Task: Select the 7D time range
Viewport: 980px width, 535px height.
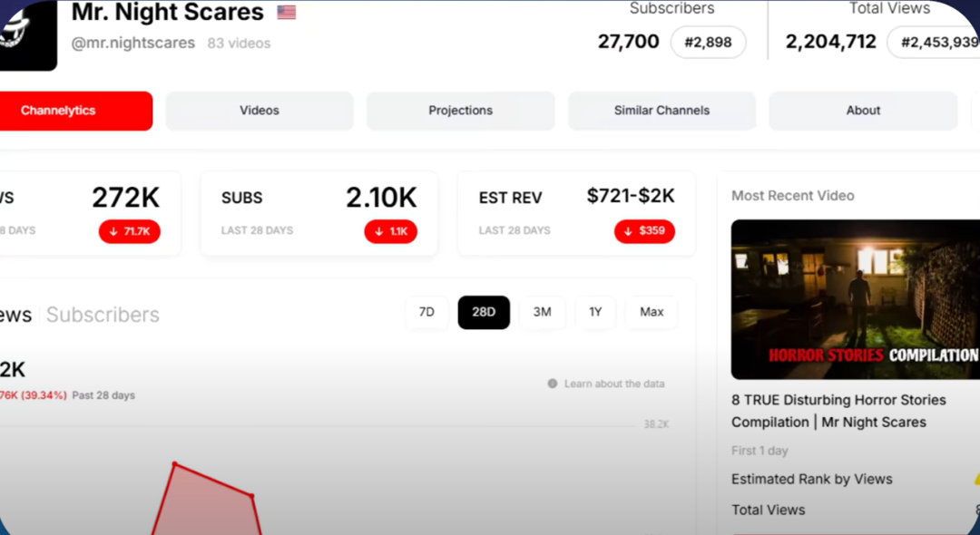Action: 426,312
